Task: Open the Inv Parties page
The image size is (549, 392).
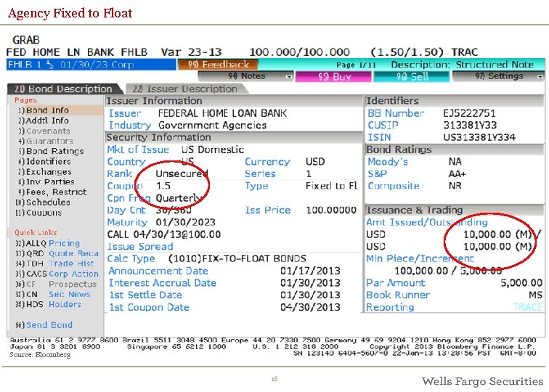Action: coord(46,182)
